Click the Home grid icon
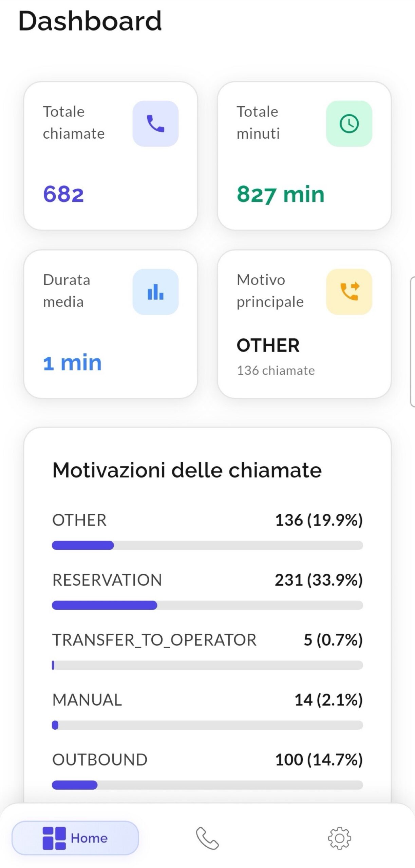This screenshot has height=868, width=415. pos(54,838)
